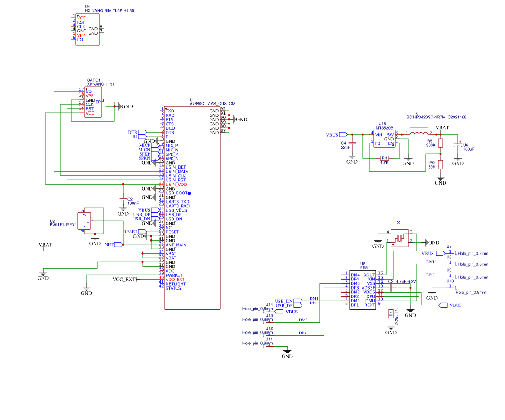Click the SPKN net flag
Screen dimensions: 505x420
(155, 159)
